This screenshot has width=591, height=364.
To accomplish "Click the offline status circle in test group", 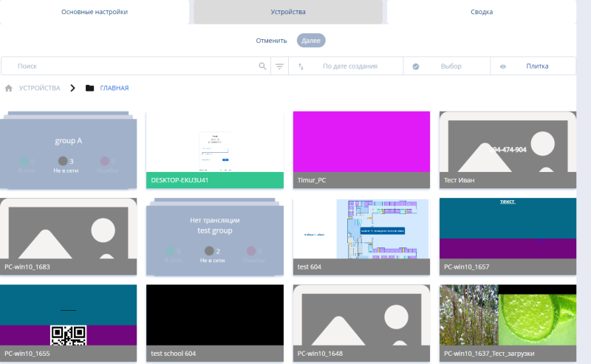I will pos(209,251).
